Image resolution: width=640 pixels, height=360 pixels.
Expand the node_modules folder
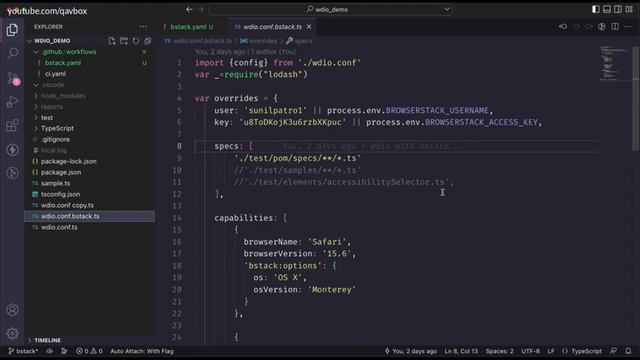click(63, 96)
